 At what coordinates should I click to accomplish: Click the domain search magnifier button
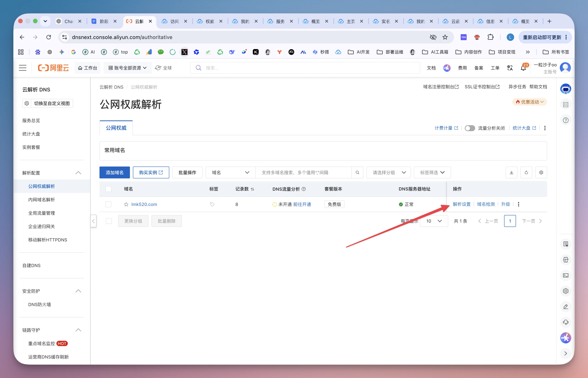(x=357, y=173)
